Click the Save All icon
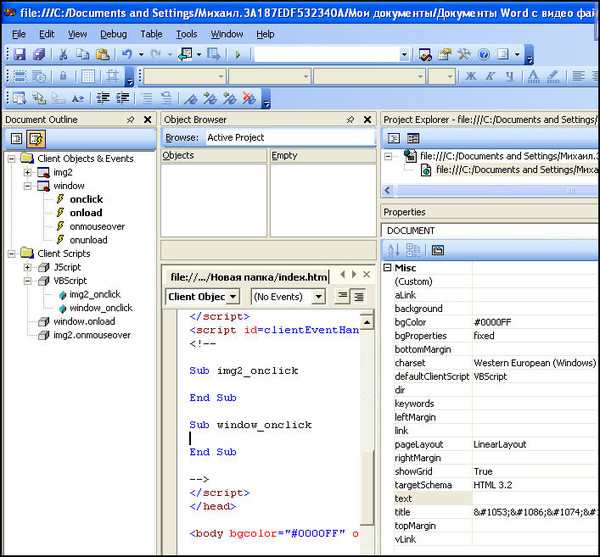This screenshot has width=600, height=557. coord(39,54)
